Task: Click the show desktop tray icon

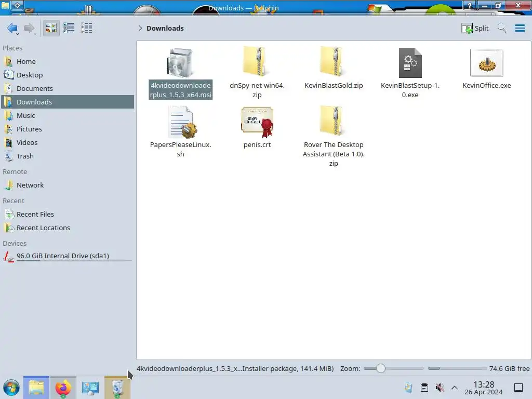Action: click(518, 388)
